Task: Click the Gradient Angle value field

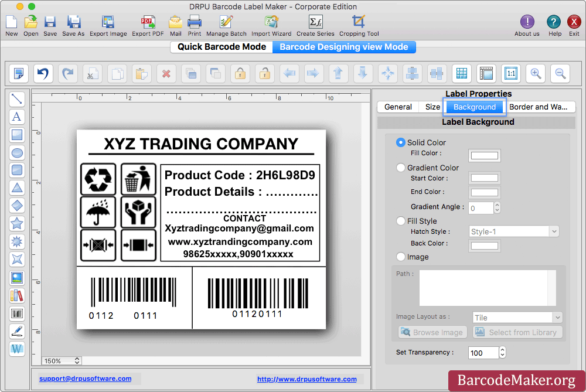Action: [481, 208]
